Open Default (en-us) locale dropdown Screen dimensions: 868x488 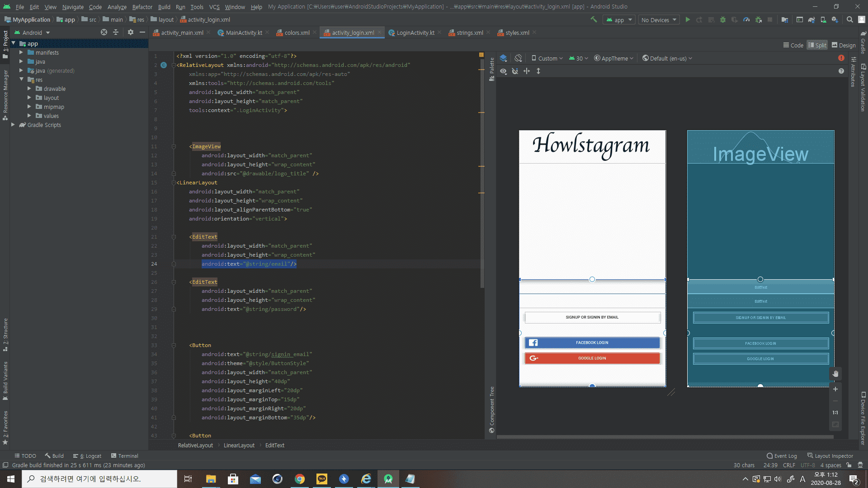click(x=667, y=58)
